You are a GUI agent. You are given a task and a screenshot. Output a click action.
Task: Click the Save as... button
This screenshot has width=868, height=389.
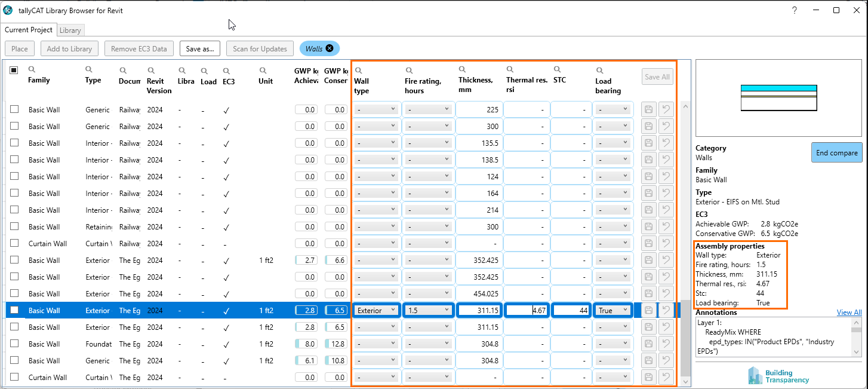tap(199, 49)
